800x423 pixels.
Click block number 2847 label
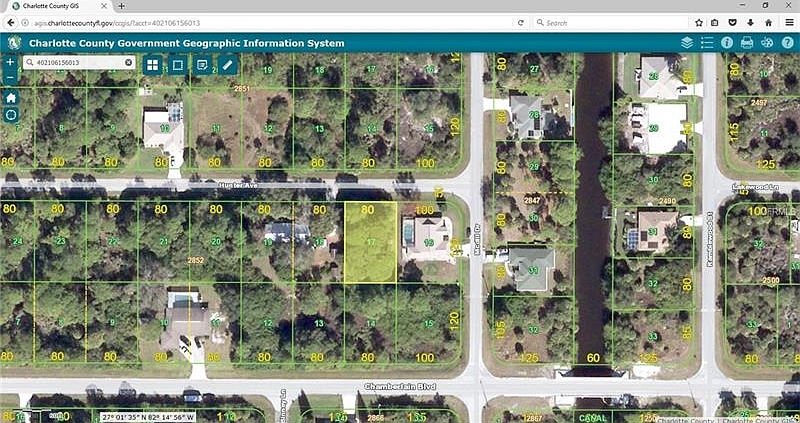coord(534,201)
